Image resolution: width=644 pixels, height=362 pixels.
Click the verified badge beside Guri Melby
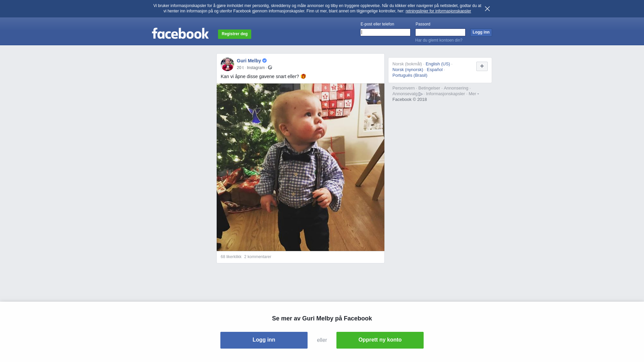(265, 61)
